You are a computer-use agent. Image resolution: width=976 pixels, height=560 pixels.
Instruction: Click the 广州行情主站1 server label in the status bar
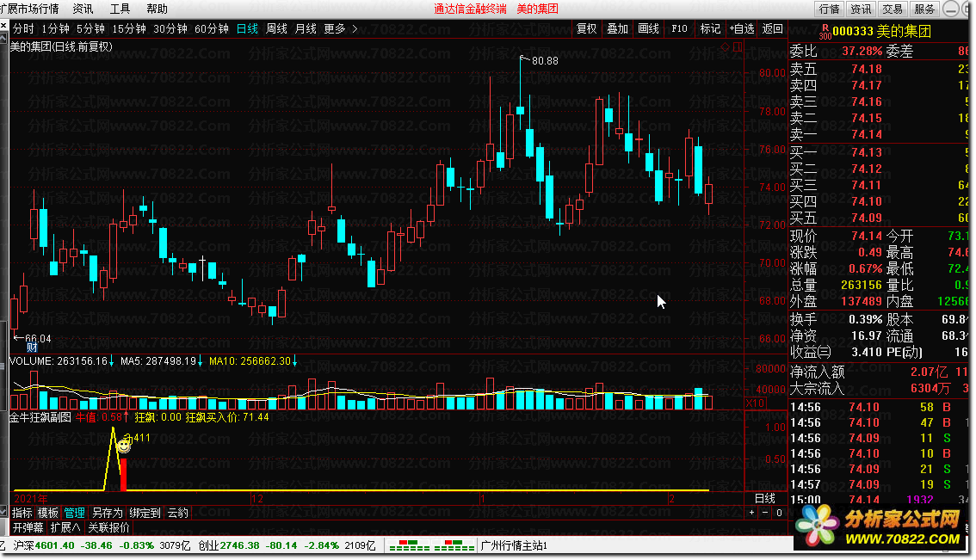514,545
